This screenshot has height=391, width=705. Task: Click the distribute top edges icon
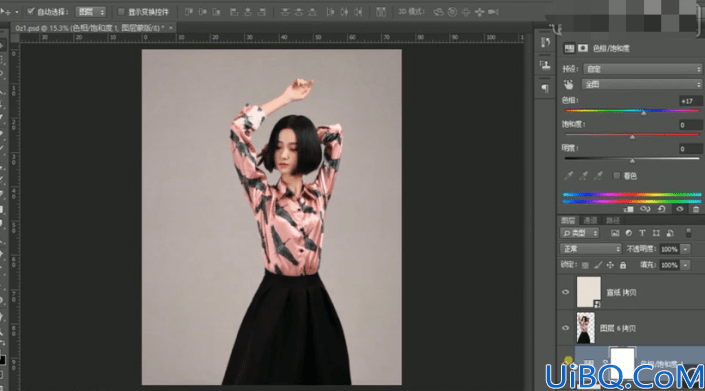(285, 12)
